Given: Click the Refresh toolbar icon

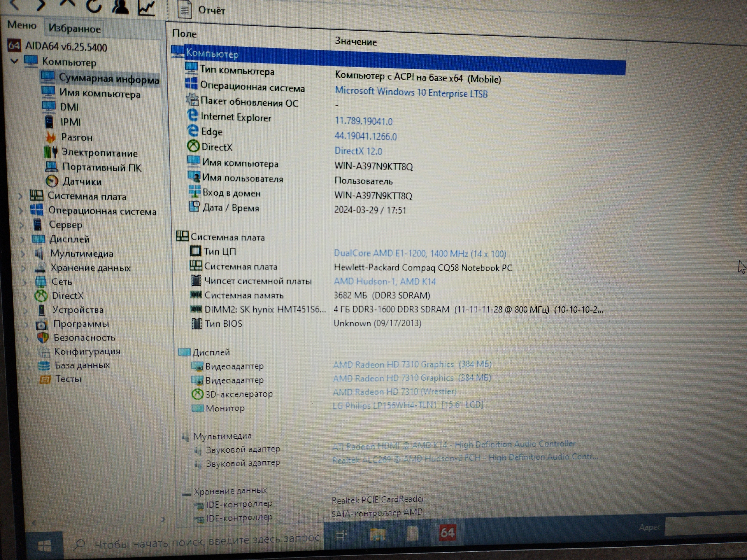Looking at the screenshot, I should [x=94, y=5].
